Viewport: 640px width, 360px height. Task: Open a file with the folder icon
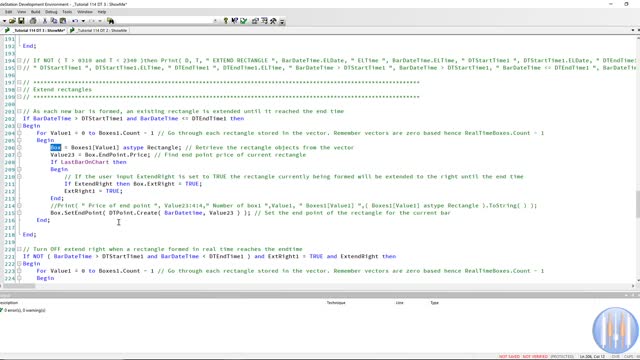pos(12,20)
